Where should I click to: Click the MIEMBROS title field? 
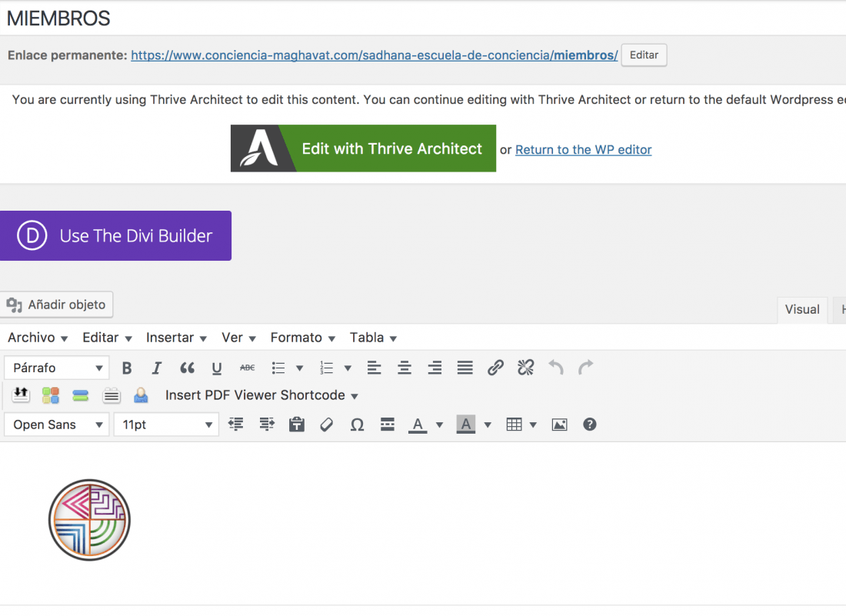423,18
